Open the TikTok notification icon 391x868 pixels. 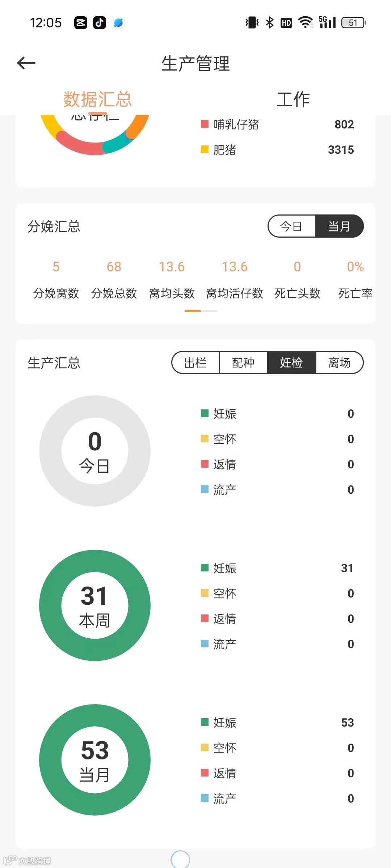[100, 23]
